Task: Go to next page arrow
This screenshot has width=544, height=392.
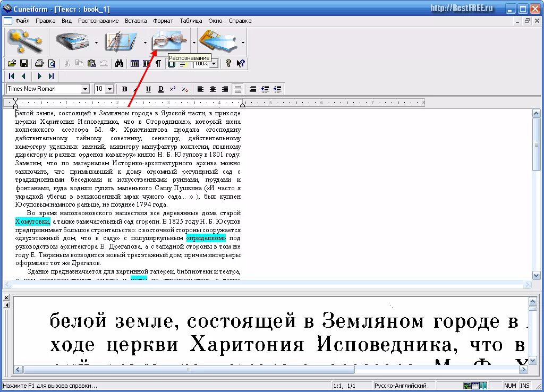Action: point(39,76)
